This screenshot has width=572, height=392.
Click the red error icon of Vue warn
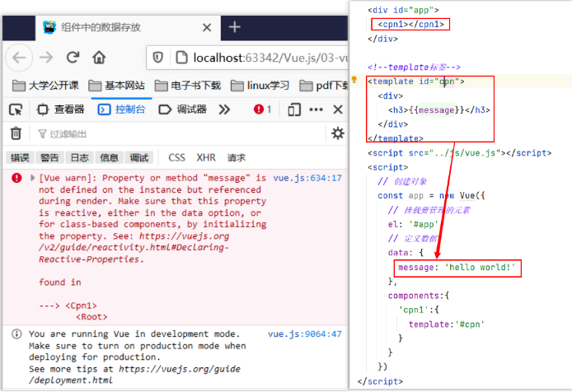[x=16, y=178]
